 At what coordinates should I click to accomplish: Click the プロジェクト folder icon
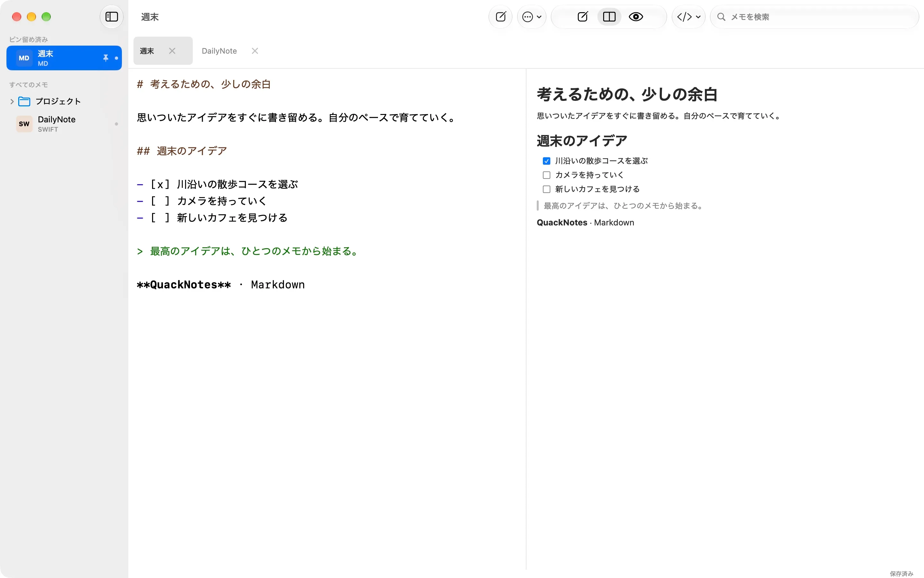tap(24, 101)
